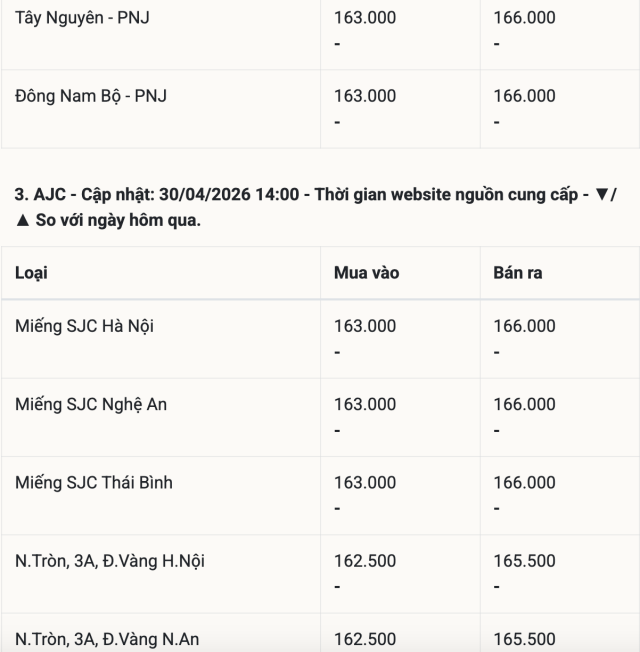Click the Loại column header
The width and height of the screenshot is (640, 652).
coord(31,272)
